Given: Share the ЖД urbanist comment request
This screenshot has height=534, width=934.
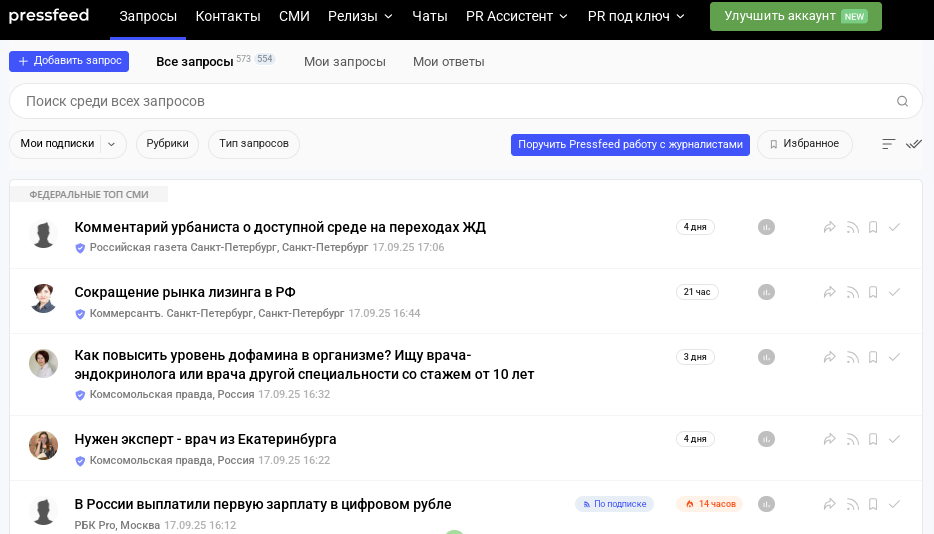Looking at the screenshot, I should 830,227.
